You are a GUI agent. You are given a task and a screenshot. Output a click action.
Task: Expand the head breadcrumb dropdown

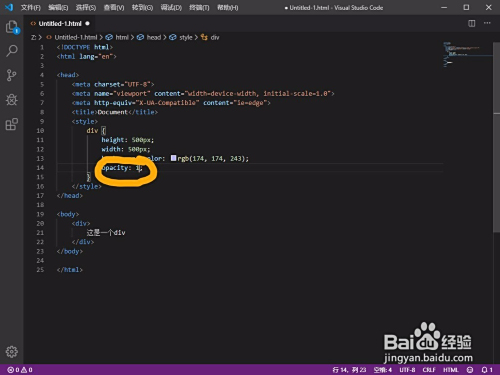click(x=150, y=37)
